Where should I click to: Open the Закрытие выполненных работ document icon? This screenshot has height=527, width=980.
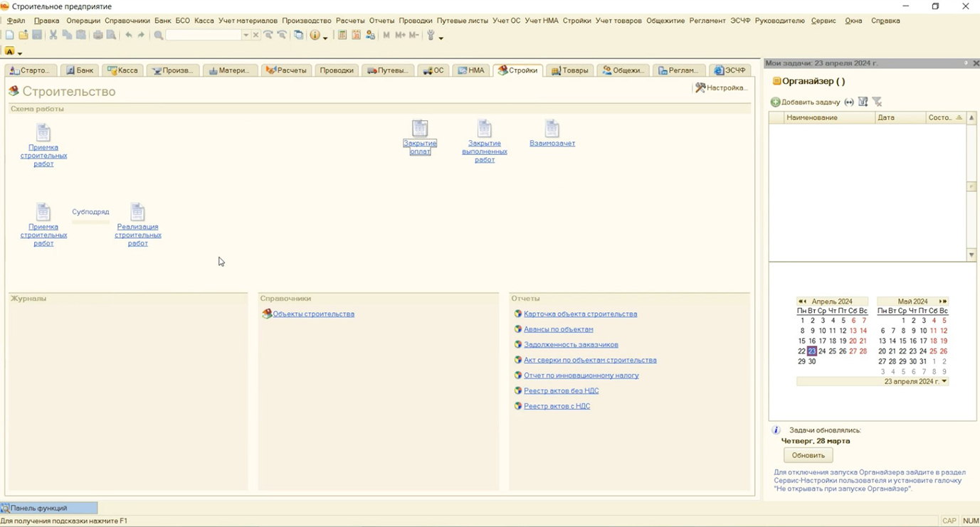tap(484, 129)
